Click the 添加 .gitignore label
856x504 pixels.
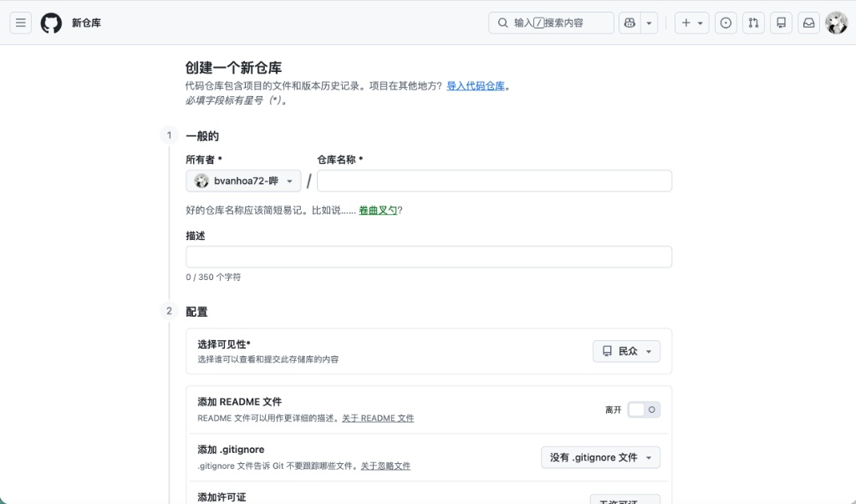tap(231, 450)
